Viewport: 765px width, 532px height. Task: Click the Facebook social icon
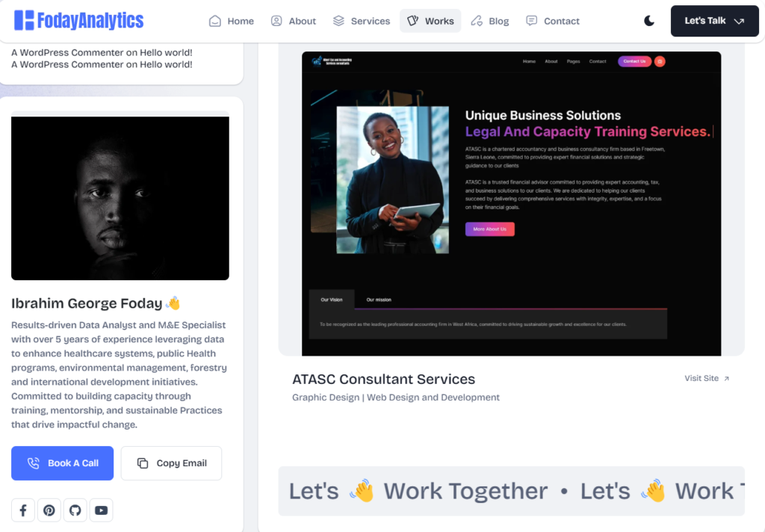tap(23, 510)
